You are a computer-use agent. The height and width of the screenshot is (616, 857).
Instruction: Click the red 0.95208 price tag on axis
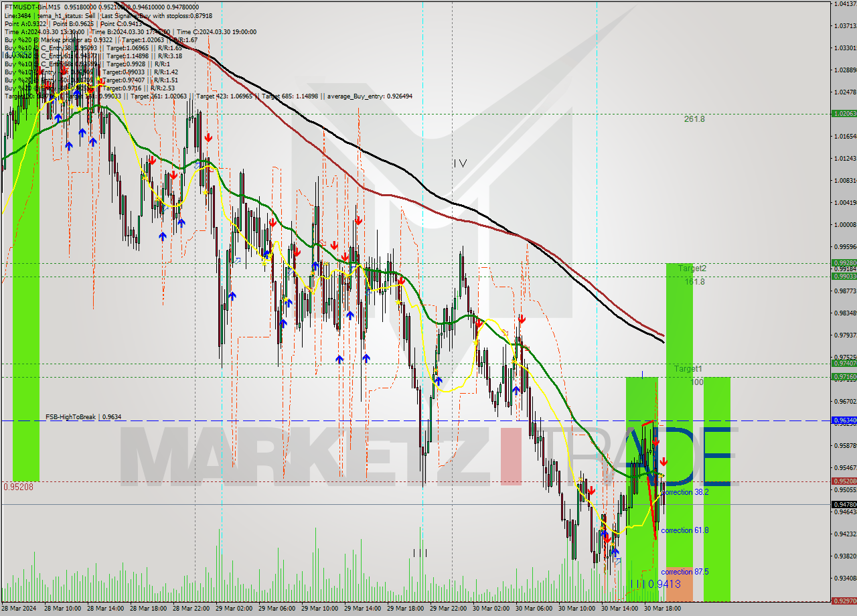pyautogui.click(x=844, y=481)
